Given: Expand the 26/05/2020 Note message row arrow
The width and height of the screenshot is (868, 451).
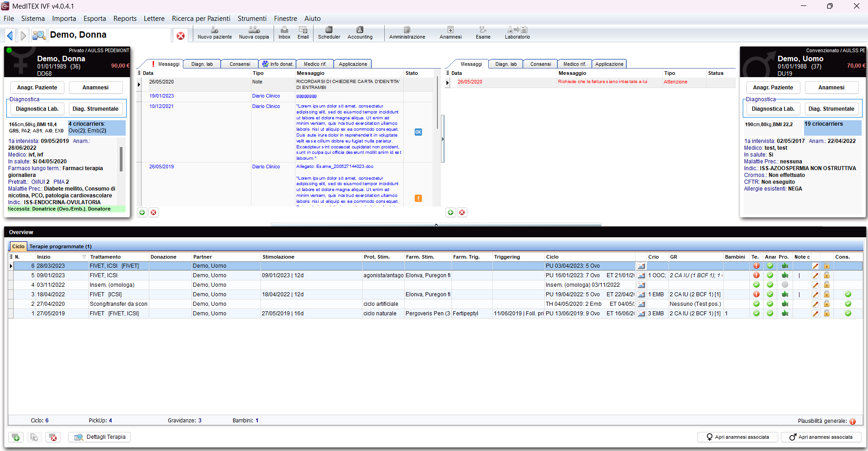Looking at the screenshot, I should click(x=139, y=84).
